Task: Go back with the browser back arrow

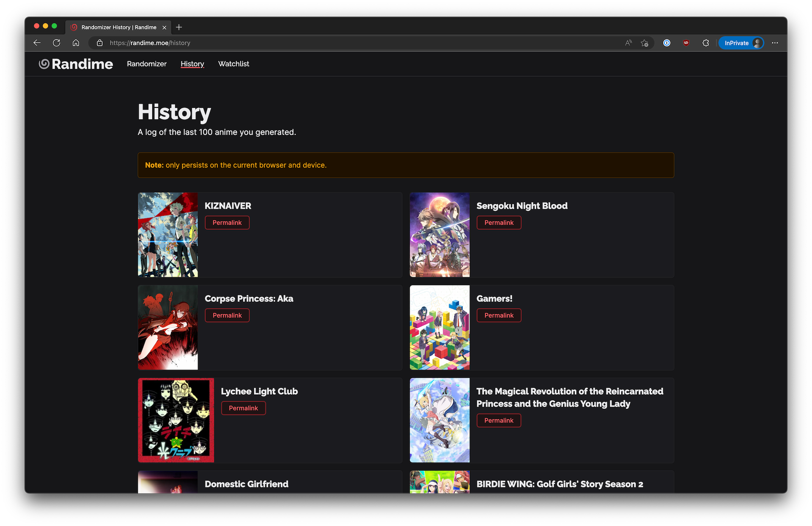Action: (x=37, y=43)
